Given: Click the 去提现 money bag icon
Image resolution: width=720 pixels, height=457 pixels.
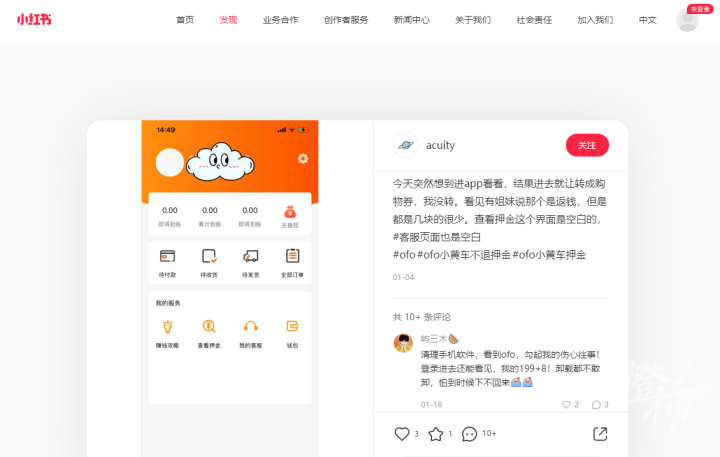Looking at the screenshot, I should click(x=290, y=212).
